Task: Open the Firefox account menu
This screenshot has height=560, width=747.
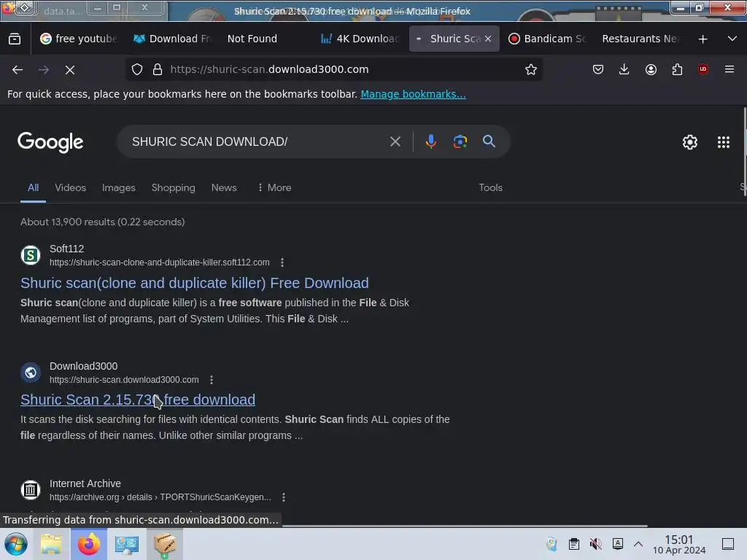Action: [x=651, y=69]
